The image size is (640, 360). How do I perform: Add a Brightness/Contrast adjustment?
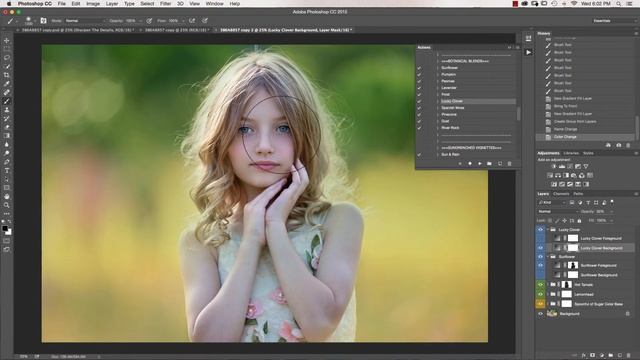[x=554, y=167]
